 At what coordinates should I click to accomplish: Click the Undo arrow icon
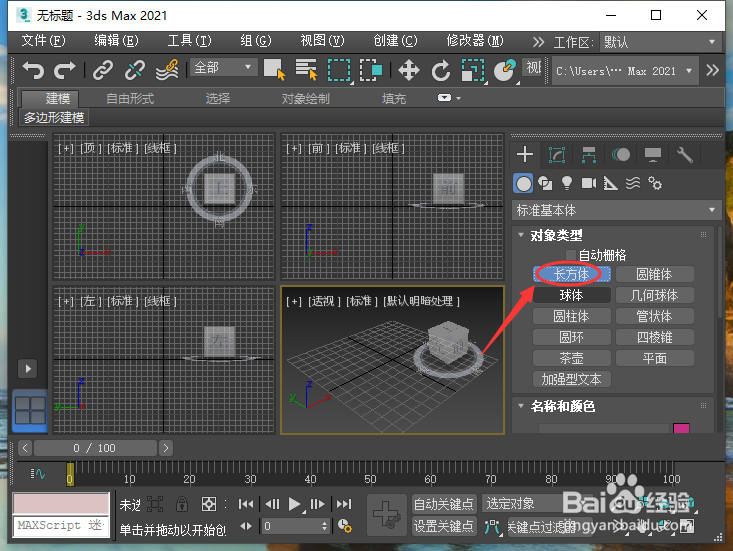point(33,70)
